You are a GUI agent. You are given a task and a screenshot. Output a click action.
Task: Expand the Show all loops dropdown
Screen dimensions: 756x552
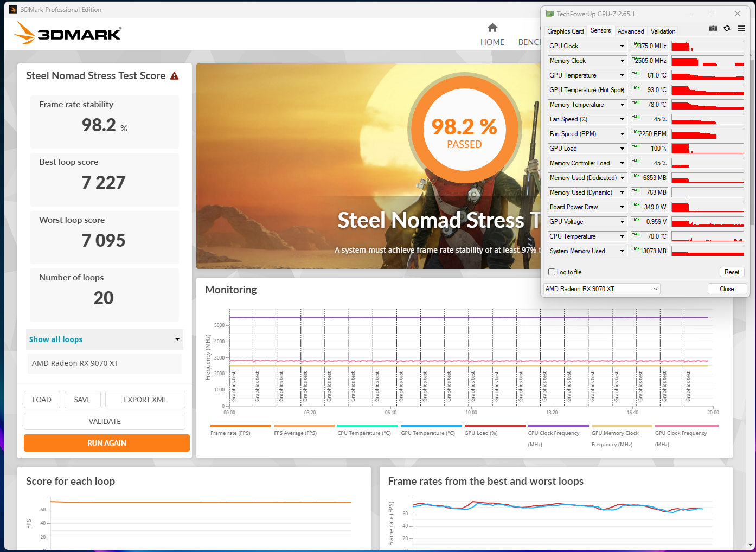coord(105,339)
